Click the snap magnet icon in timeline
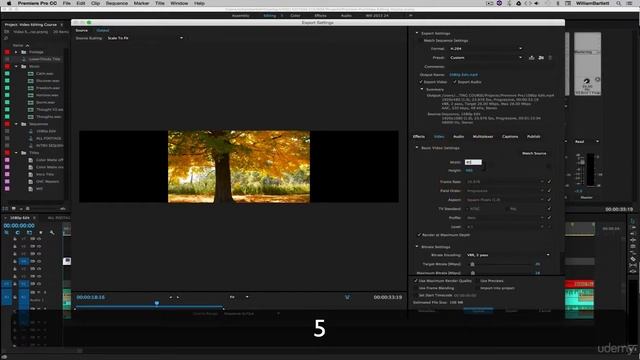 point(18,232)
